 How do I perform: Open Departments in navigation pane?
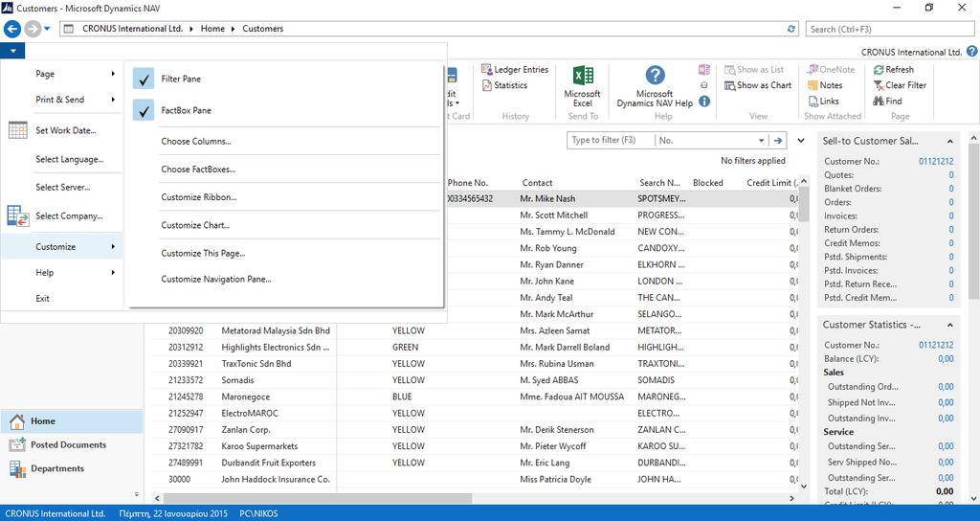(71, 468)
